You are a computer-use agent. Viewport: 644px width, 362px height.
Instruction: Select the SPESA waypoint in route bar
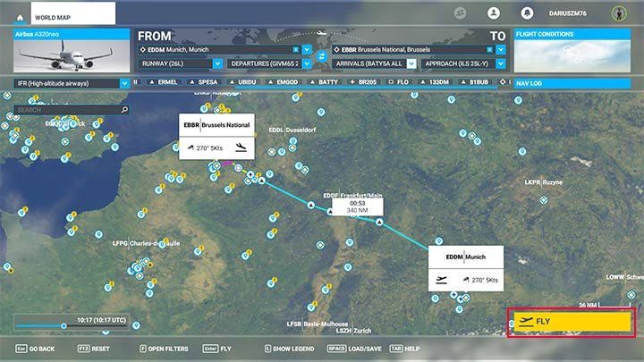click(203, 82)
